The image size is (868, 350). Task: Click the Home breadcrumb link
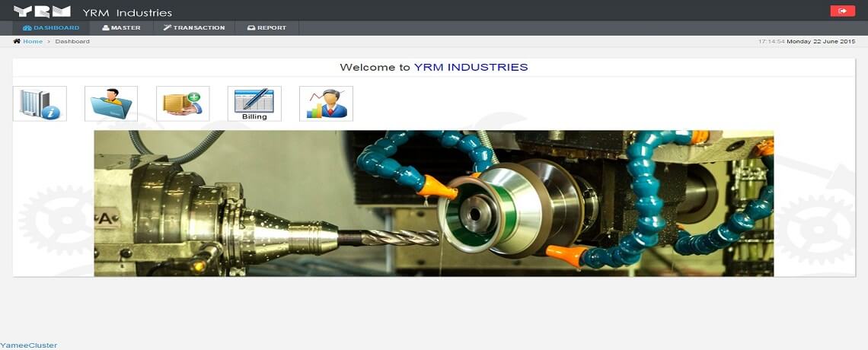(x=33, y=41)
